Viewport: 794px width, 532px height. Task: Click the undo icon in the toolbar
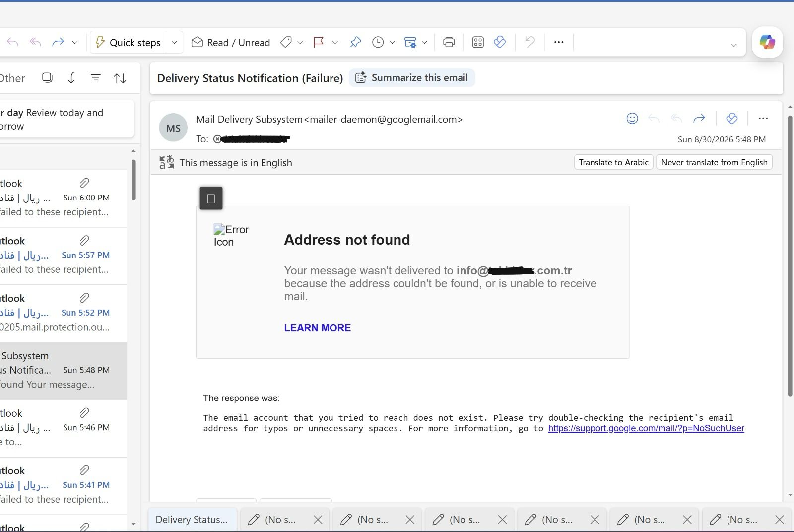click(530, 42)
